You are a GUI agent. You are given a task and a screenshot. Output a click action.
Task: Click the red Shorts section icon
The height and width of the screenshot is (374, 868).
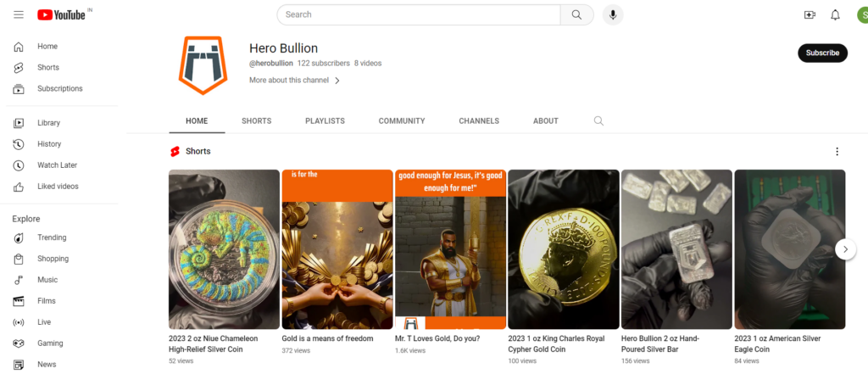point(175,151)
